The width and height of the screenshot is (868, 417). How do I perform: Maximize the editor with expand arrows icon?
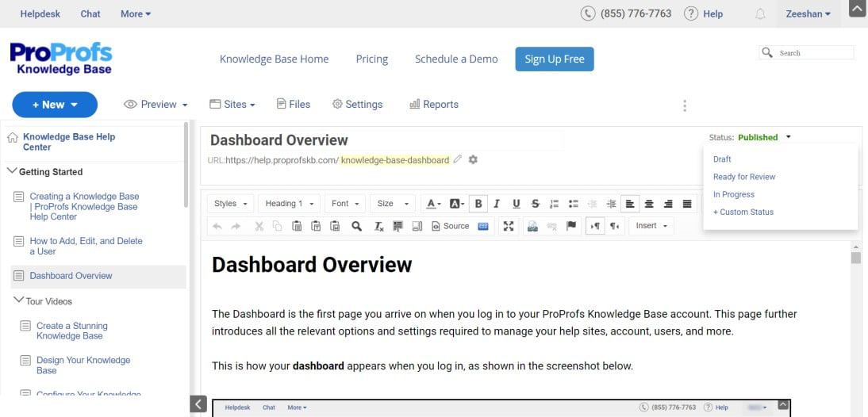[509, 226]
